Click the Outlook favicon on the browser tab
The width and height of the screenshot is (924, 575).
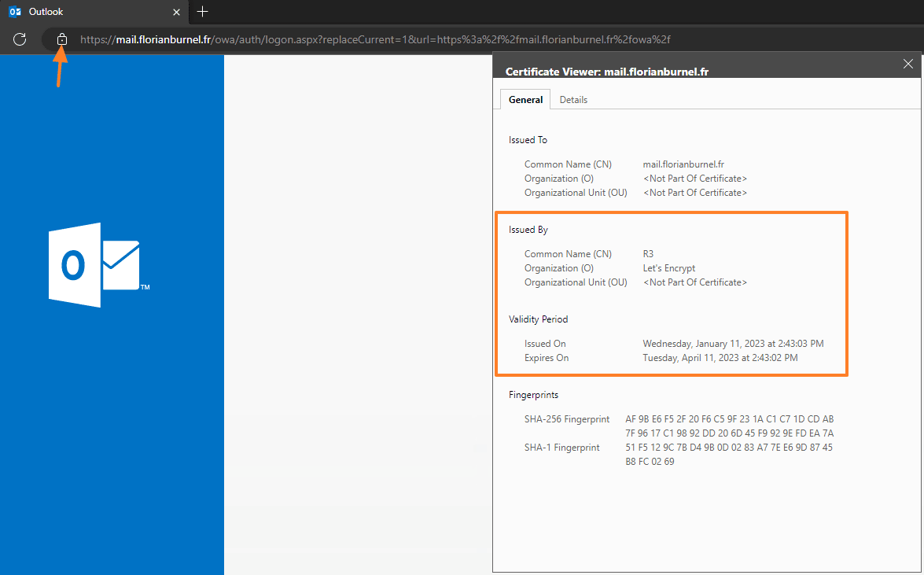13,11
